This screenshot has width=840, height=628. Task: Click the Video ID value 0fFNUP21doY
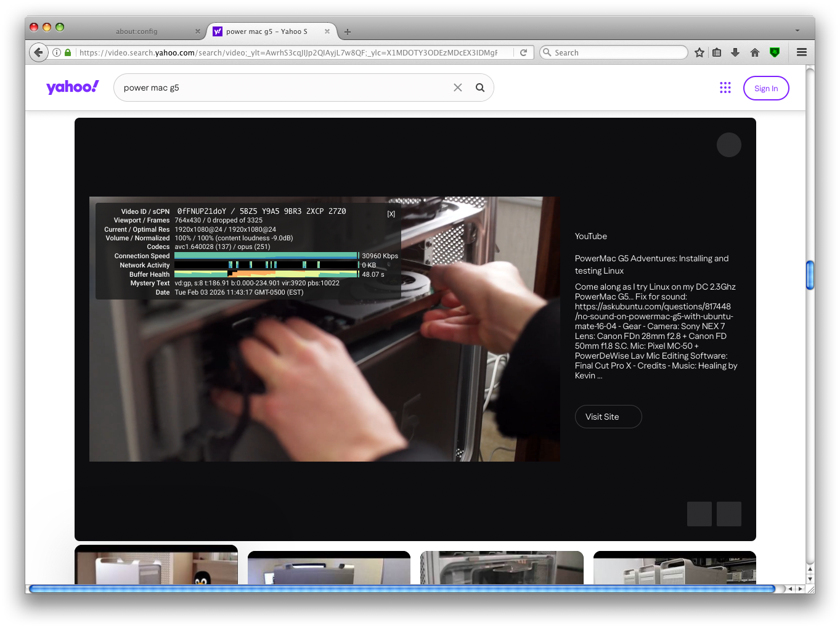click(202, 211)
